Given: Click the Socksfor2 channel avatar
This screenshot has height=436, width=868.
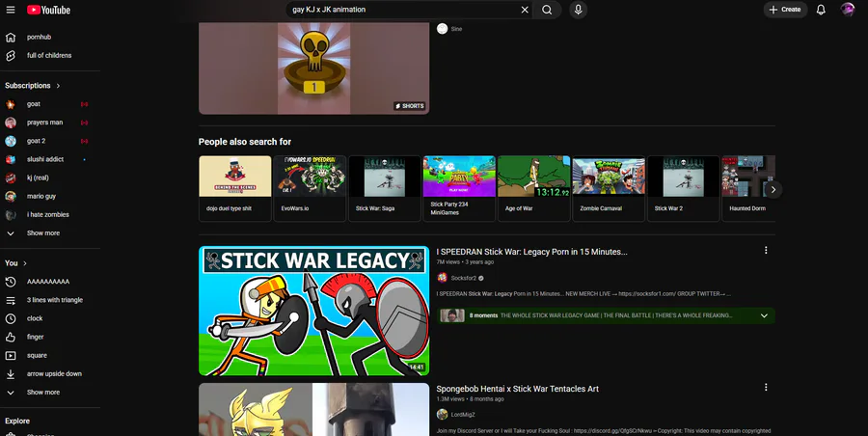Looking at the screenshot, I should click(x=442, y=278).
